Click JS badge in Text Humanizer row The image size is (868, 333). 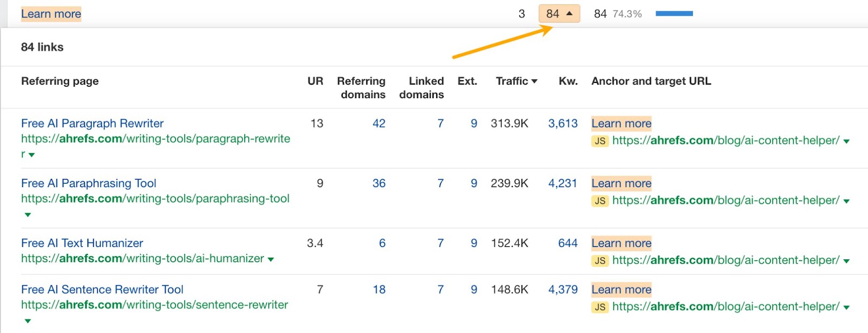pos(599,260)
